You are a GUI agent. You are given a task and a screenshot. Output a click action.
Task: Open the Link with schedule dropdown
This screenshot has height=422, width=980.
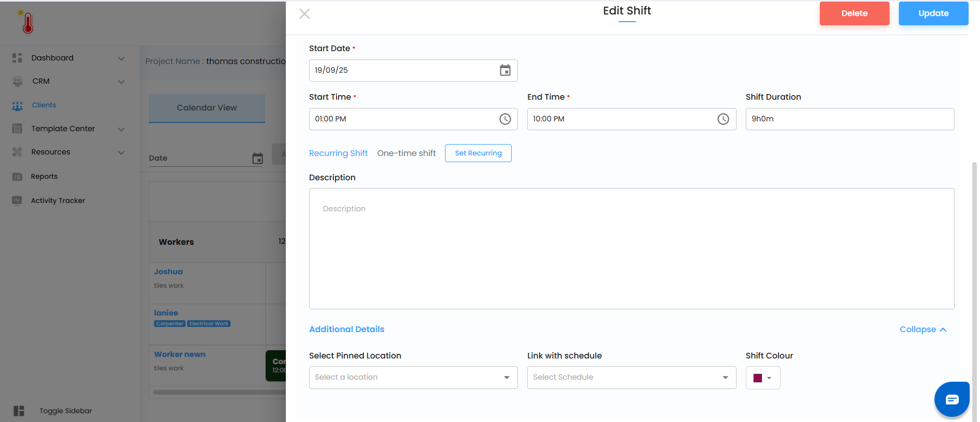coord(631,378)
